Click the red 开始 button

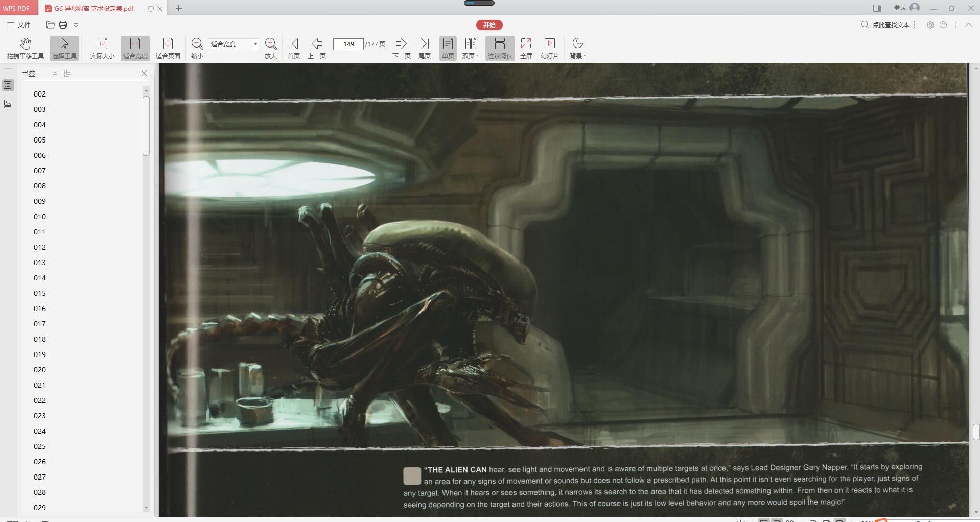(x=489, y=25)
